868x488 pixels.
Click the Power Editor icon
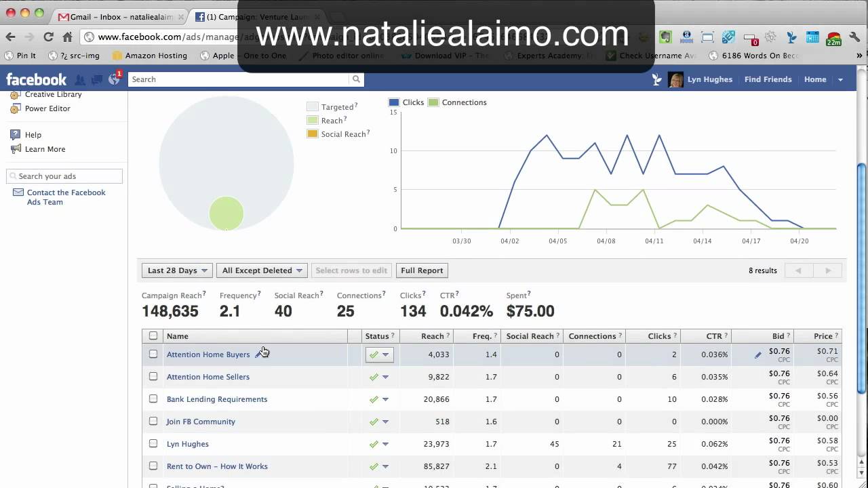tap(15, 108)
